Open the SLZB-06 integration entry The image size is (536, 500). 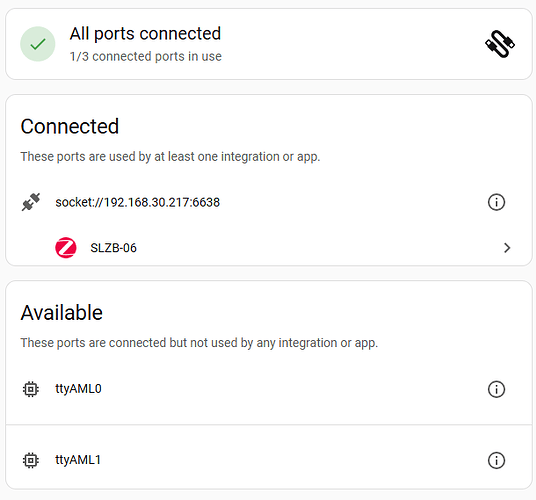click(269, 247)
